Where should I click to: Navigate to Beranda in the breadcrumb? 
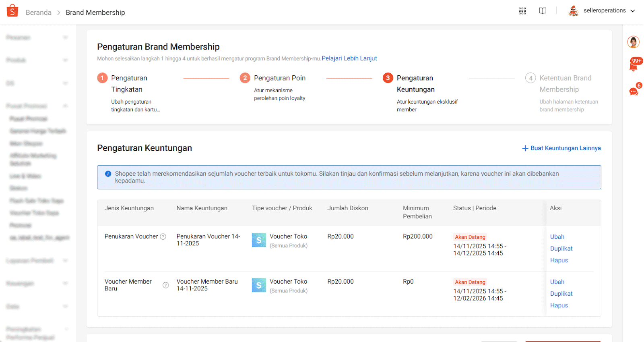[x=39, y=12]
